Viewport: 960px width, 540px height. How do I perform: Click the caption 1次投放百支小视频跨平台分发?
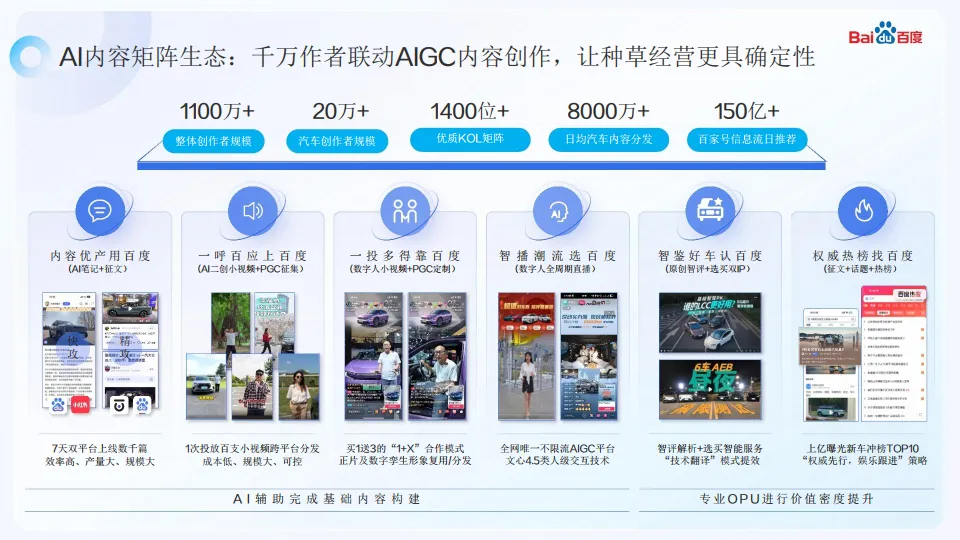click(x=252, y=448)
